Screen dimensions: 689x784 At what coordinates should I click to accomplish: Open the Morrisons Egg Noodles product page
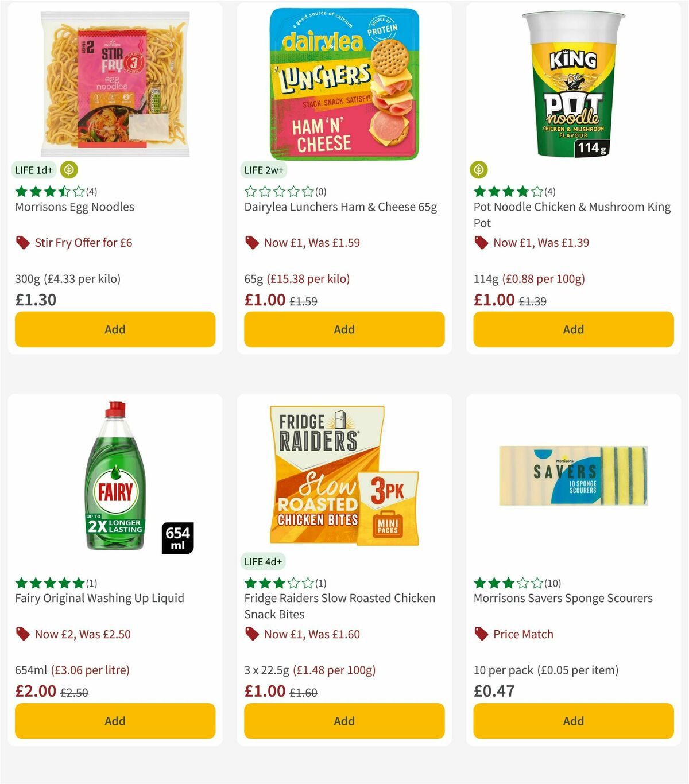pyautogui.click(x=74, y=207)
